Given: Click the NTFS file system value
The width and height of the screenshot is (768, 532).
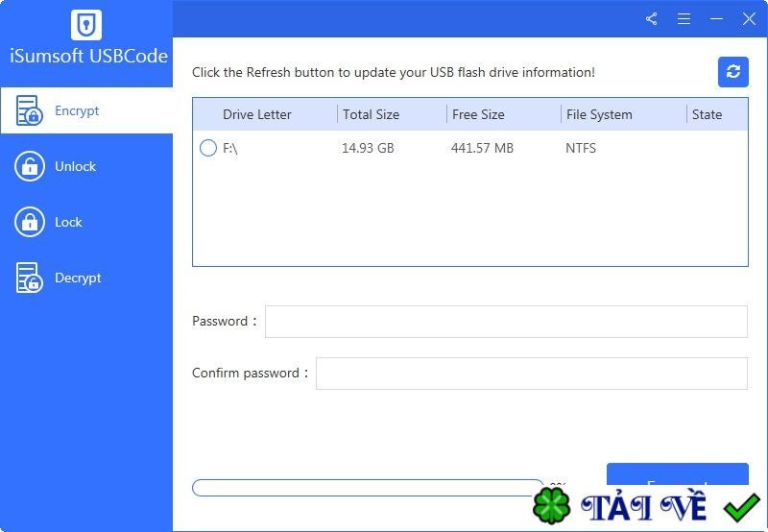Looking at the screenshot, I should point(581,148).
